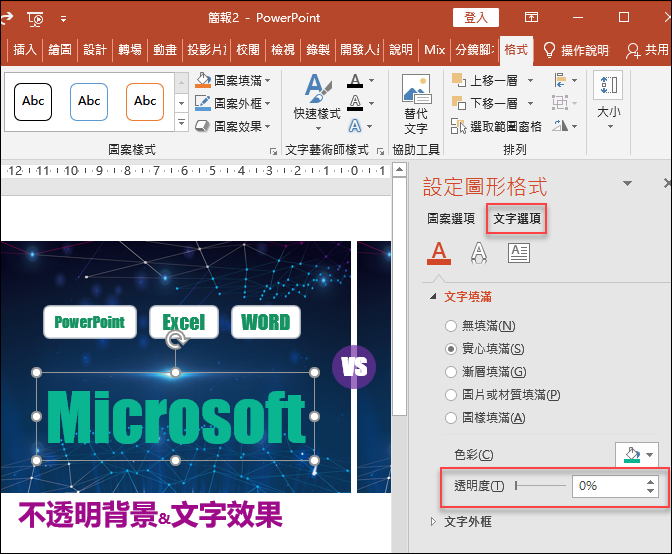Image resolution: width=672 pixels, height=554 pixels.
Task: Select the 無填滿(N) radio button
Action: [x=450, y=326]
